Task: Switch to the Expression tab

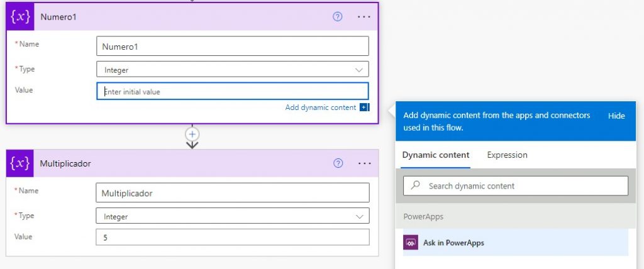Action: pyautogui.click(x=507, y=155)
